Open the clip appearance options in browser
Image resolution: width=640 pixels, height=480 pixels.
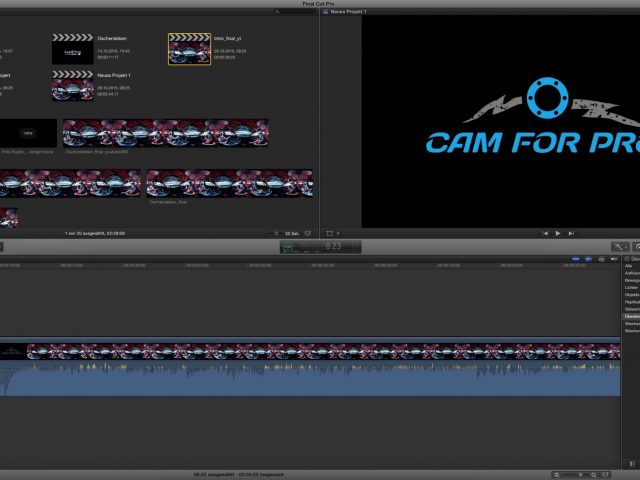point(308,233)
